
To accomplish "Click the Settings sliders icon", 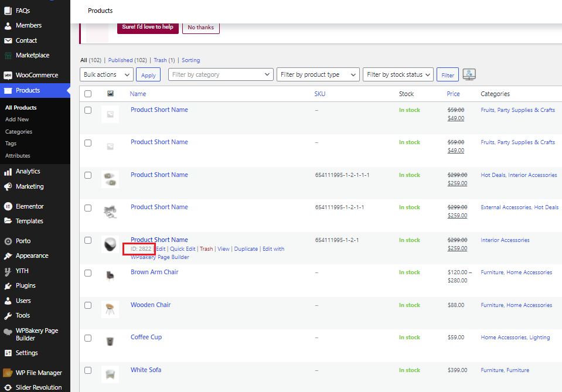I will (x=8, y=353).
